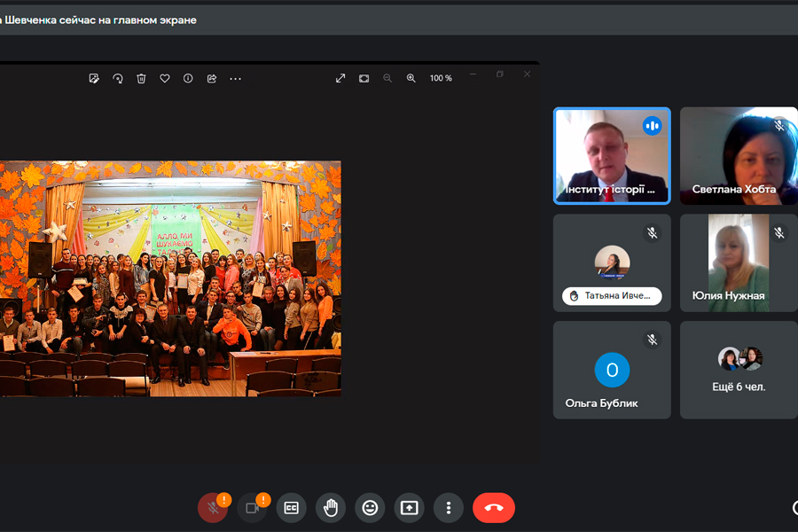Click the present screen button
798x532 pixels.
(x=409, y=507)
